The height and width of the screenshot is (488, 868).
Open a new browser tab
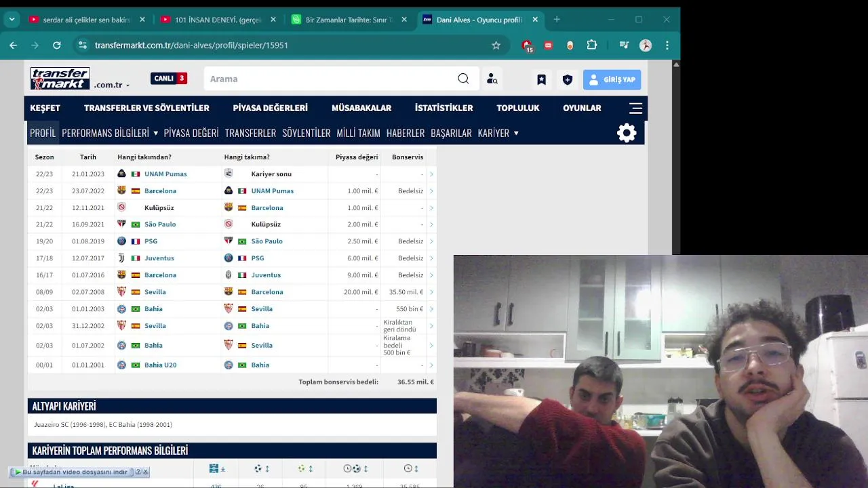pyautogui.click(x=557, y=20)
